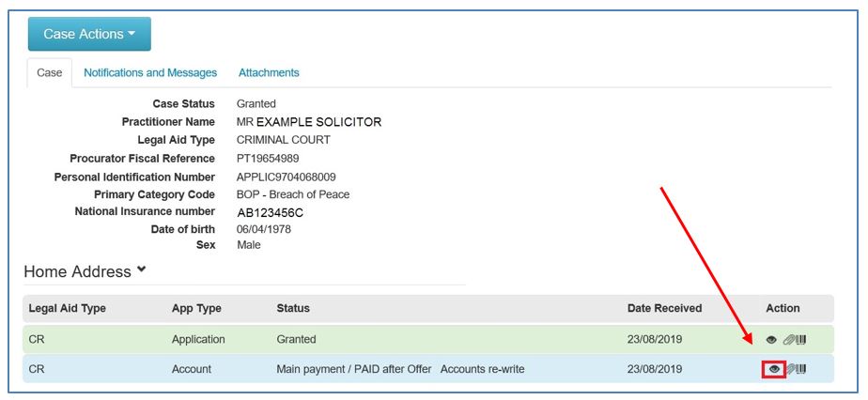Viewport: 868px width, 400px height.
Task: Click the Status column header
Action: 293,308
